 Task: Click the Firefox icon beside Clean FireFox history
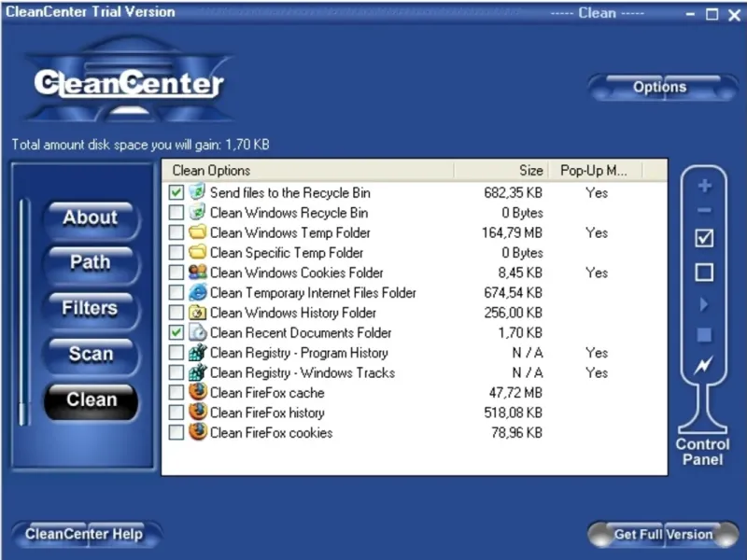pos(197,413)
